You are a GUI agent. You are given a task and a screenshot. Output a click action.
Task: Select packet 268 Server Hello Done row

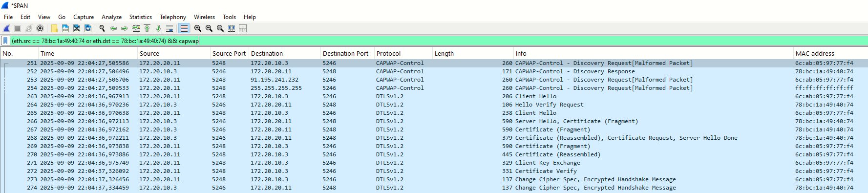(434, 138)
